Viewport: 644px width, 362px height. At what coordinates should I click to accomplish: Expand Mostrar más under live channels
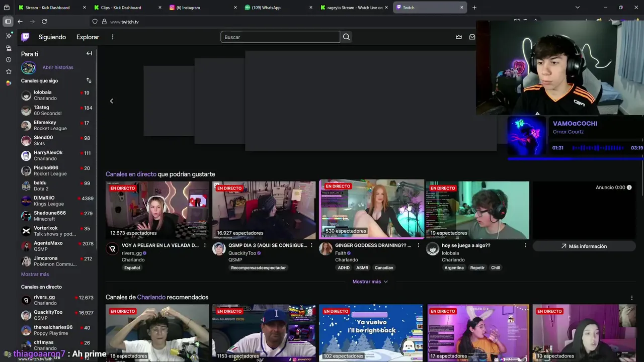click(x=370, y=282)
